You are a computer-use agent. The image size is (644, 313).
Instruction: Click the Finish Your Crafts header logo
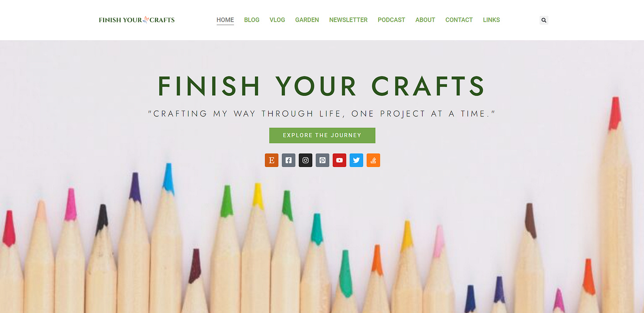click(137, 20)
